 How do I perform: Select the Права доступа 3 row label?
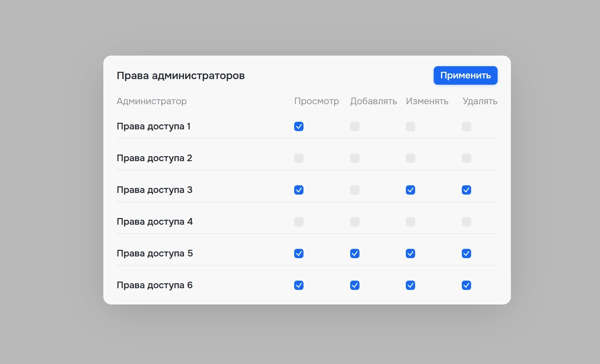(x=154, y=190)
